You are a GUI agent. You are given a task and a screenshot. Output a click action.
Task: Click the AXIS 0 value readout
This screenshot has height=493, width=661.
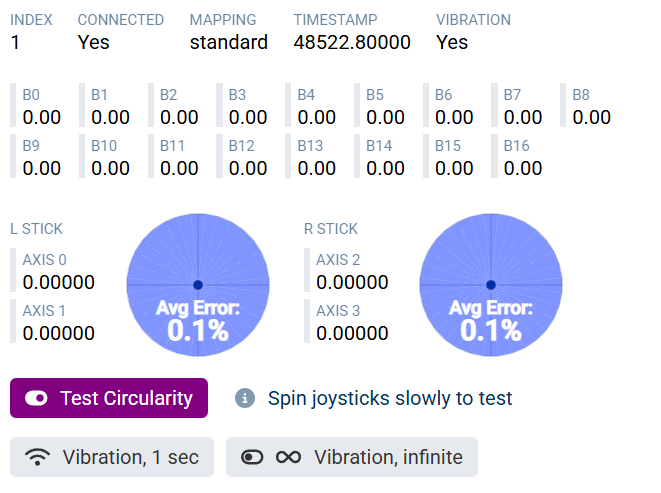click(59, 282)
